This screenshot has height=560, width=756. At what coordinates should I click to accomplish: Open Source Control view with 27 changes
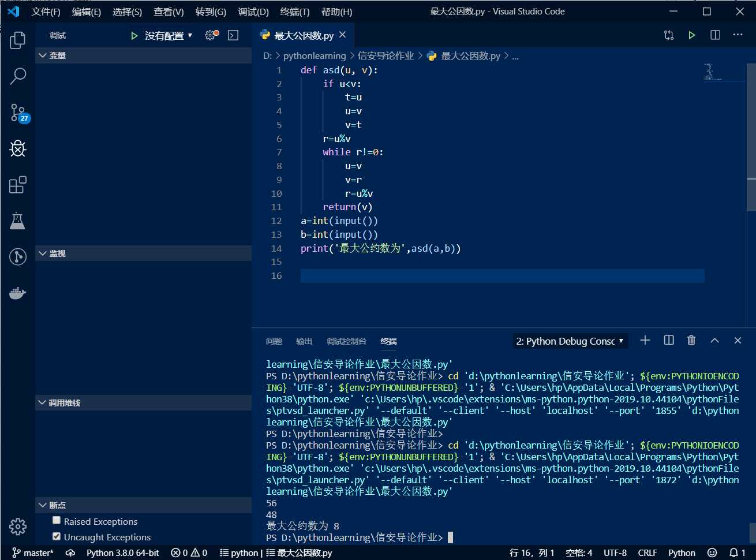(18, 113)
